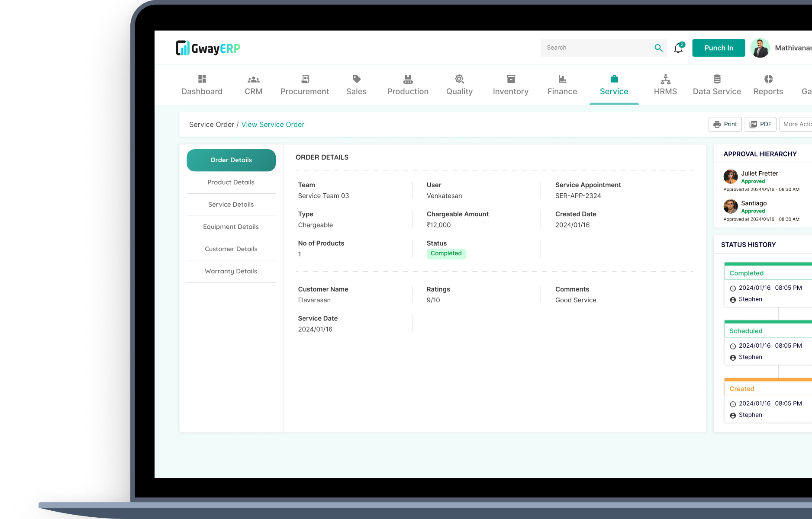Open the Reports module icon
Screen dimensions: 812x519
[768, 79]
